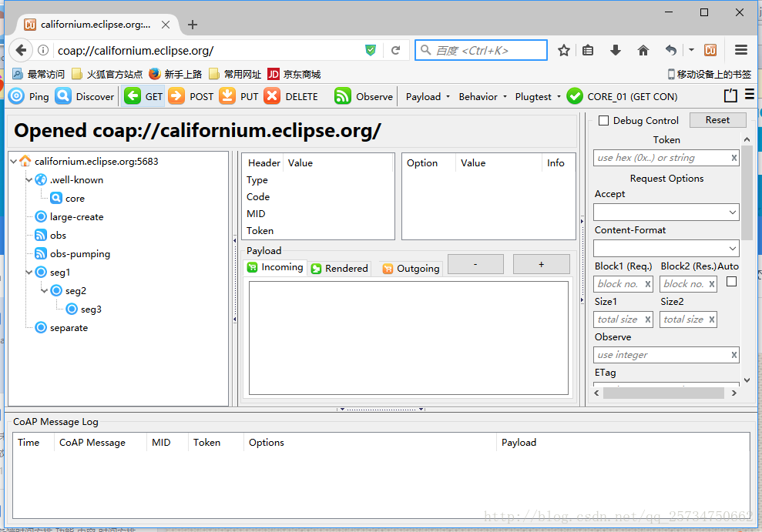This screenshot has width=762, height=532.
Task: Go back with the browser back arrow
Action: [x=21, y=50]
